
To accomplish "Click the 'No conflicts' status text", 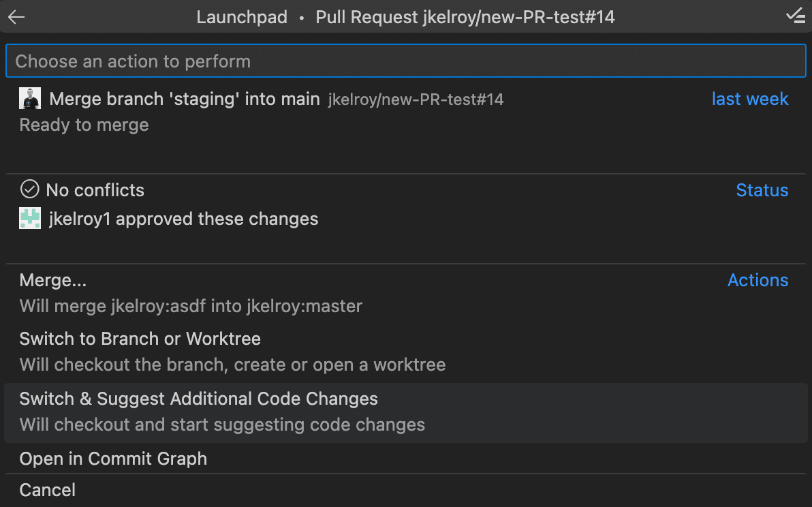I will tap(95, 190).
